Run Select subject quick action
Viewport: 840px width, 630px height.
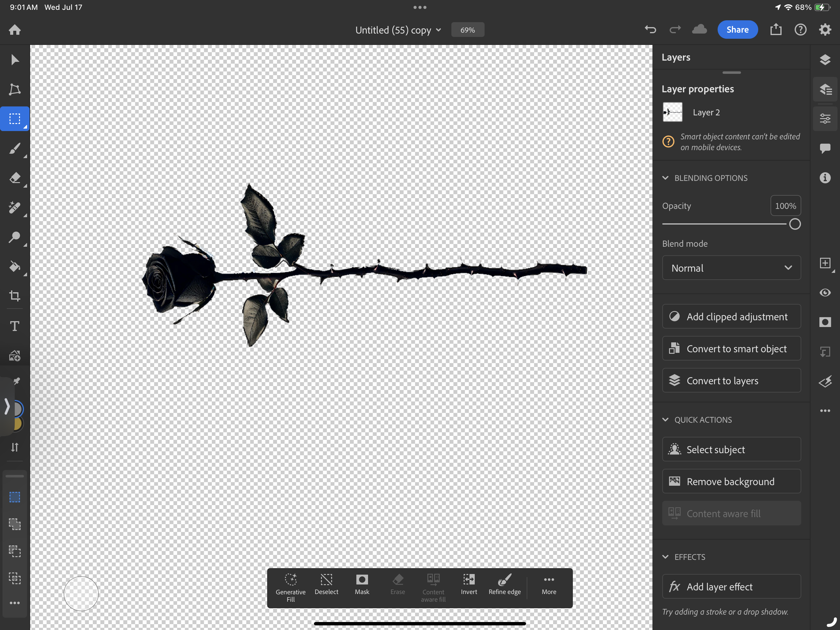(x=731, y=449)
